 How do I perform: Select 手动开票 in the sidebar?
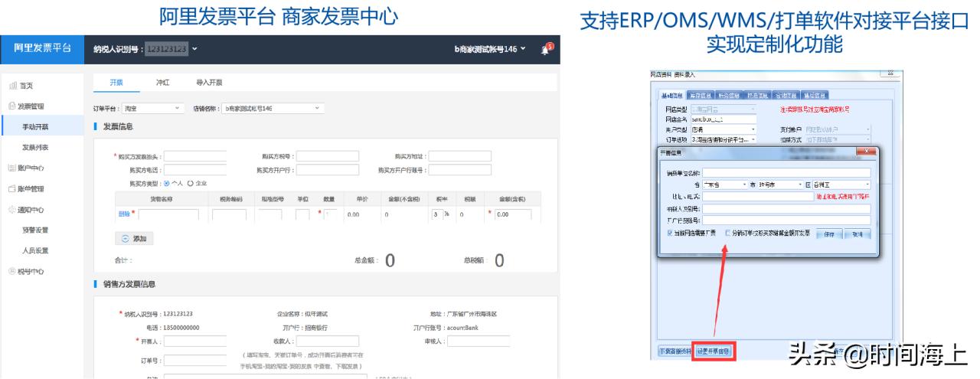coord(37,126)
